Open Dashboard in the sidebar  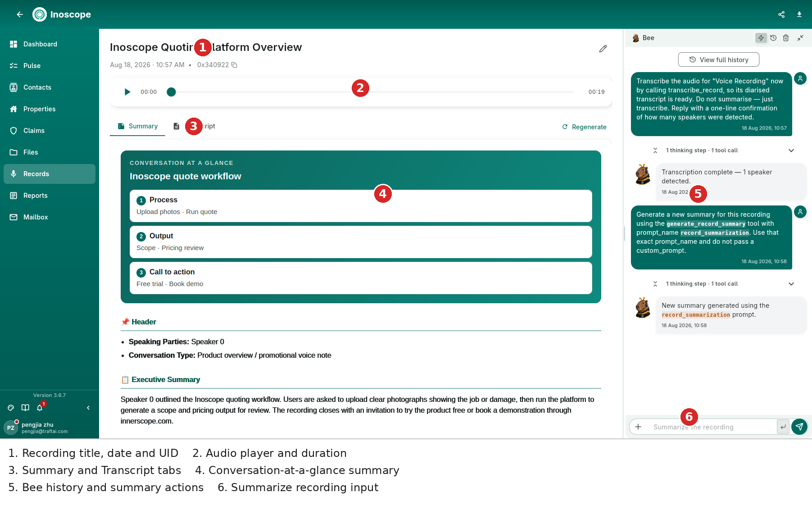pyautogui.click(x=50, y=44)
